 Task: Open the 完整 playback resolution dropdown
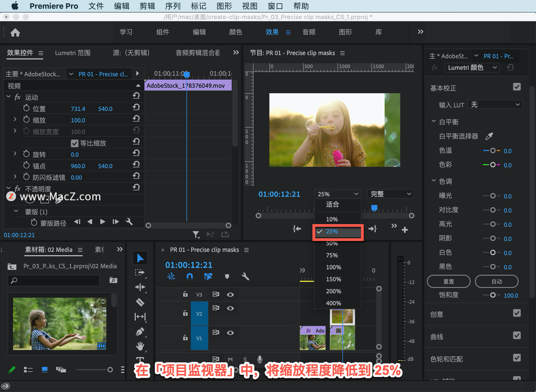pyautogui.click(x=390, y=194)
